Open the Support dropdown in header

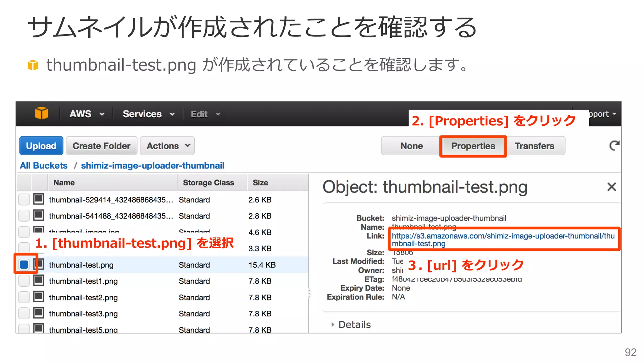click(602, 114)
